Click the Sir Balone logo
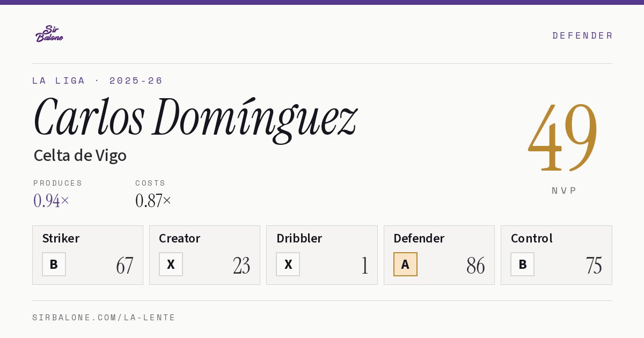Viewport: 644px width, 338px height. [x=49, y=34]
